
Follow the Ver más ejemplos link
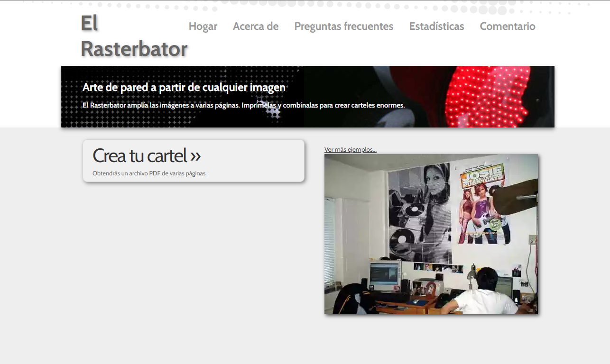coord(350,149)
